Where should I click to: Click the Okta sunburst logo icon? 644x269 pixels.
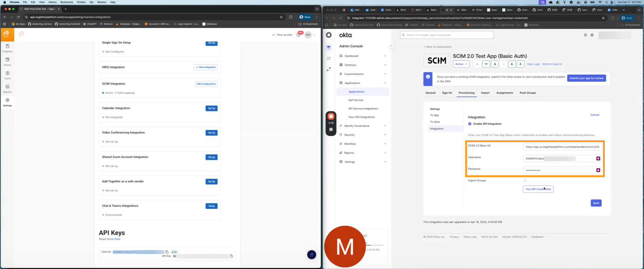click(x=329, y=35)
